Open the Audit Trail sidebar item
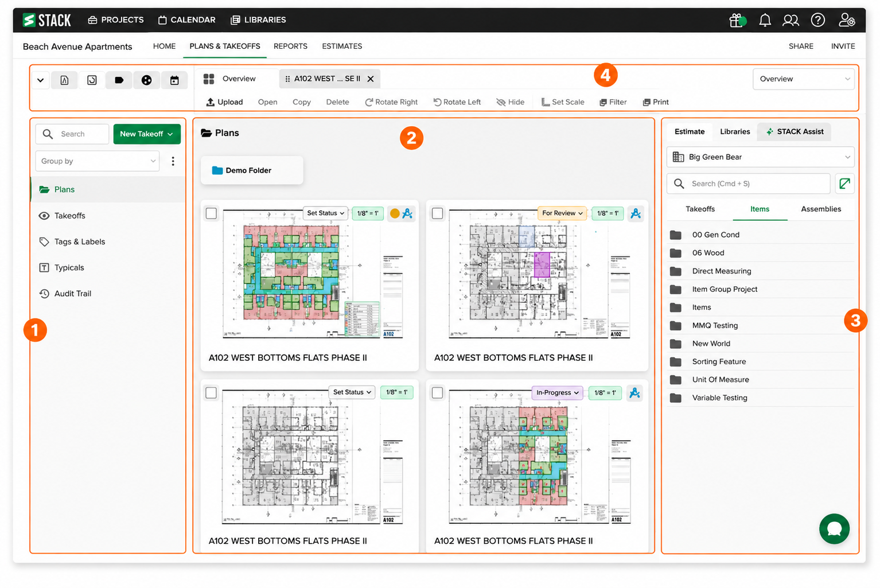This screenshot has width=880, height=588. [108, 294]
